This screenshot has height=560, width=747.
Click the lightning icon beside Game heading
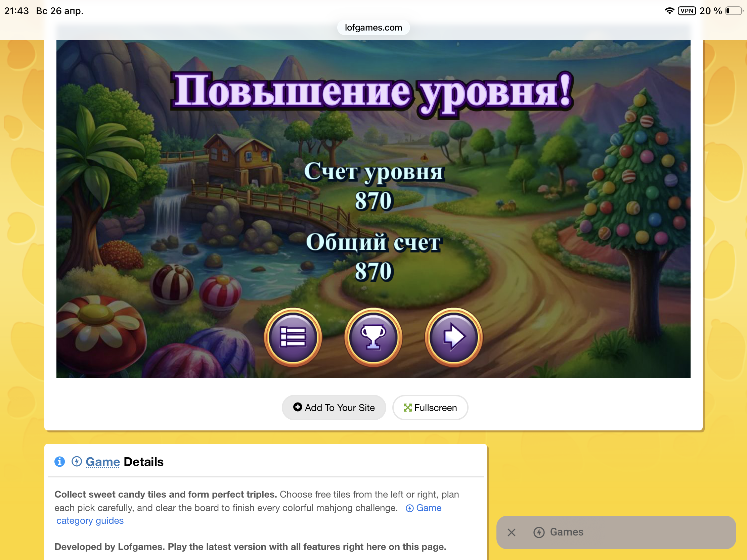click(77, 461)
